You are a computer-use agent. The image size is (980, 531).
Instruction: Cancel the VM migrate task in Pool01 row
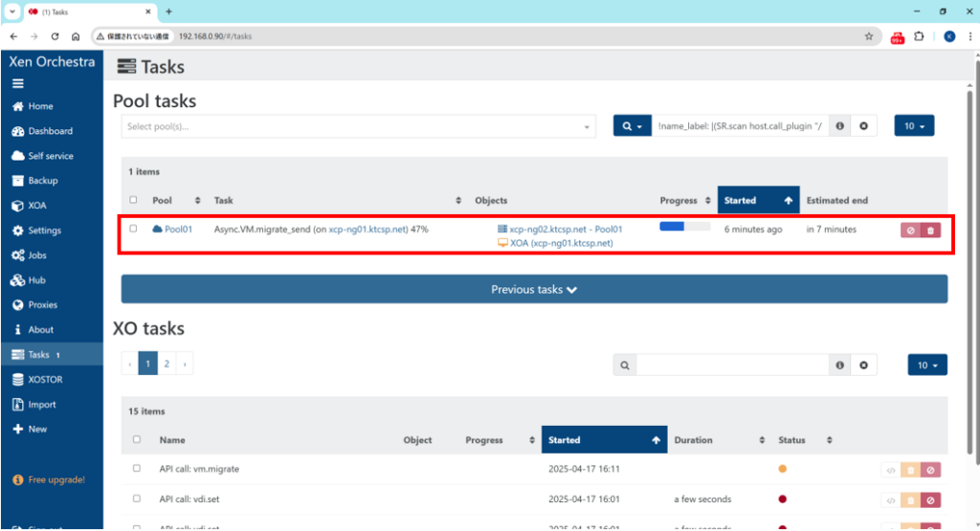910,230
